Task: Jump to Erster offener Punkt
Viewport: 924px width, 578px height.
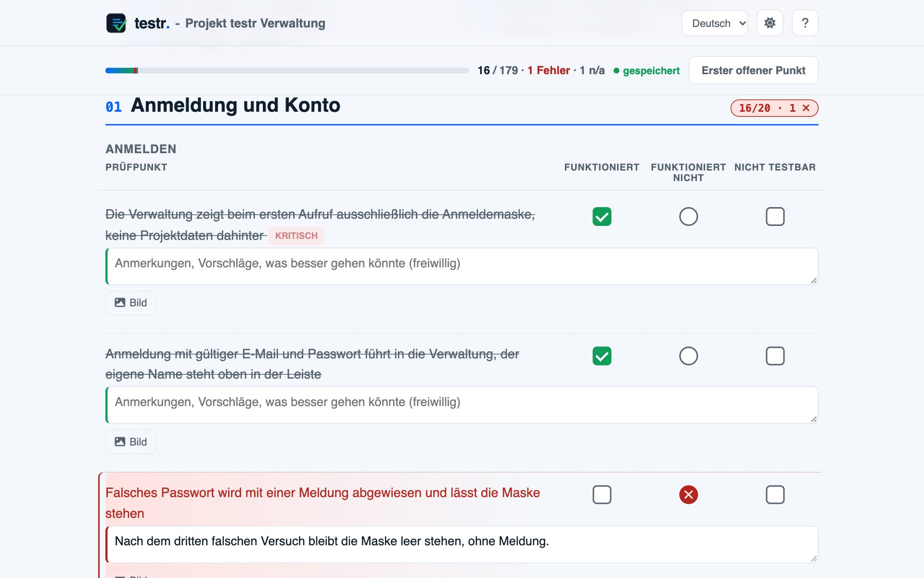Action: [x=753, y=70]
